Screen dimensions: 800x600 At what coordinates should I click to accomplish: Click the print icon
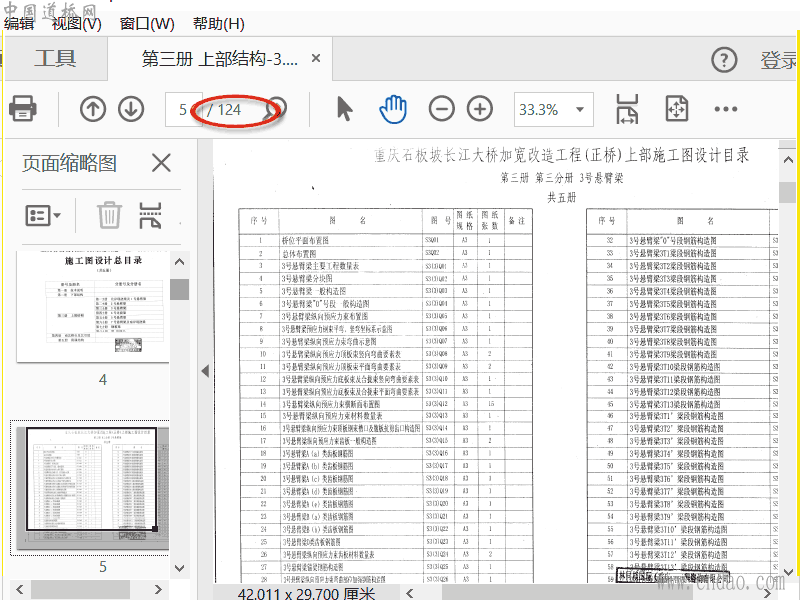pos(23,109)
